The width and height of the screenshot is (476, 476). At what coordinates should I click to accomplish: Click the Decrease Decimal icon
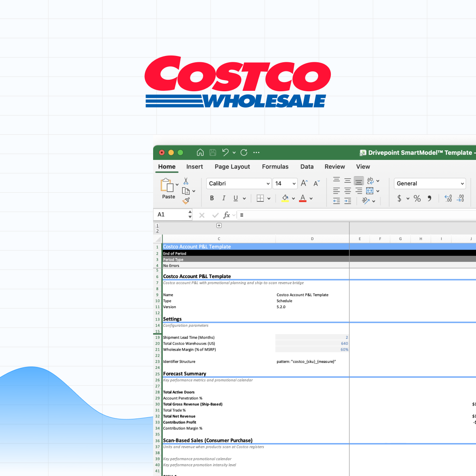(461, 198)
